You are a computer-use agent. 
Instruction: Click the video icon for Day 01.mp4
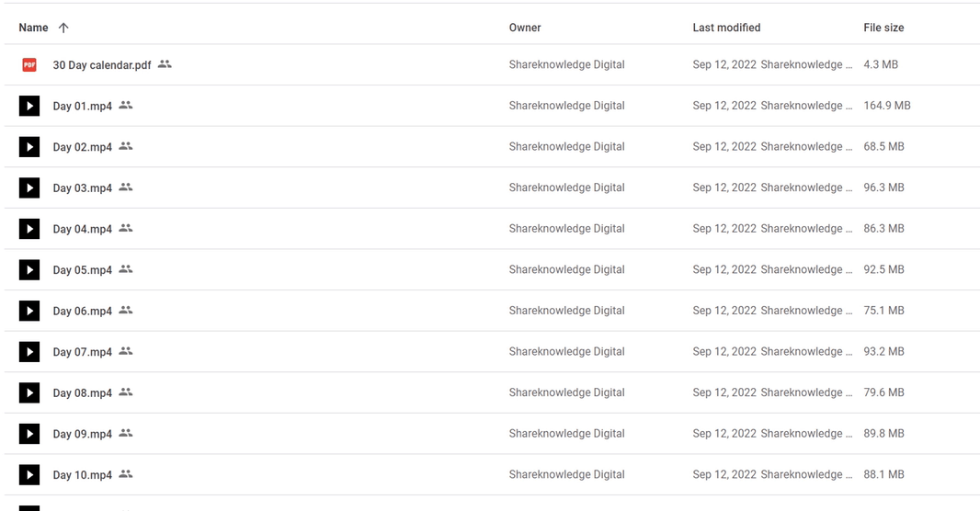coord(29,106)
